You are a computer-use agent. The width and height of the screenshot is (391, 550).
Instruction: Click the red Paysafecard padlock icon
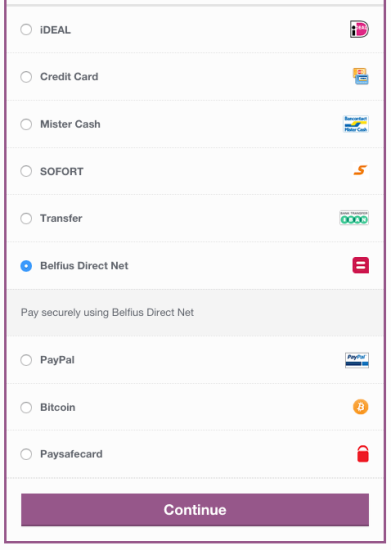pos(363,454)
